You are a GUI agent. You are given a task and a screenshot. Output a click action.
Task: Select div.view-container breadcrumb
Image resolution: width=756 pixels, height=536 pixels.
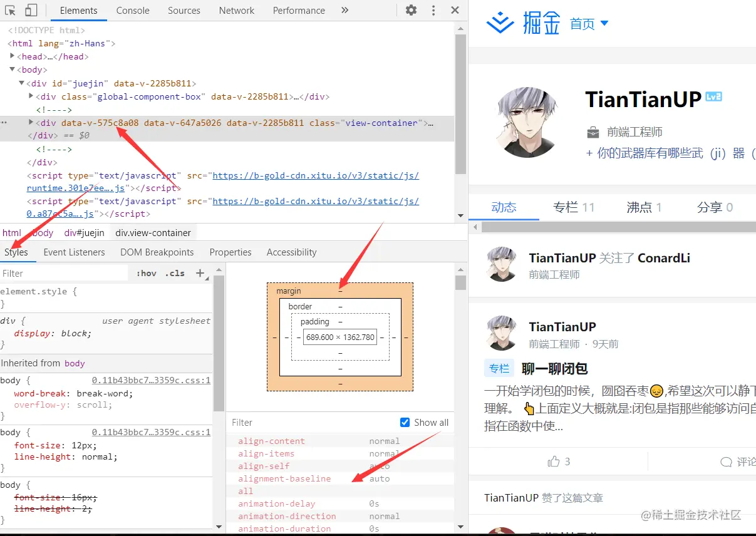click(x=153, y=233)
